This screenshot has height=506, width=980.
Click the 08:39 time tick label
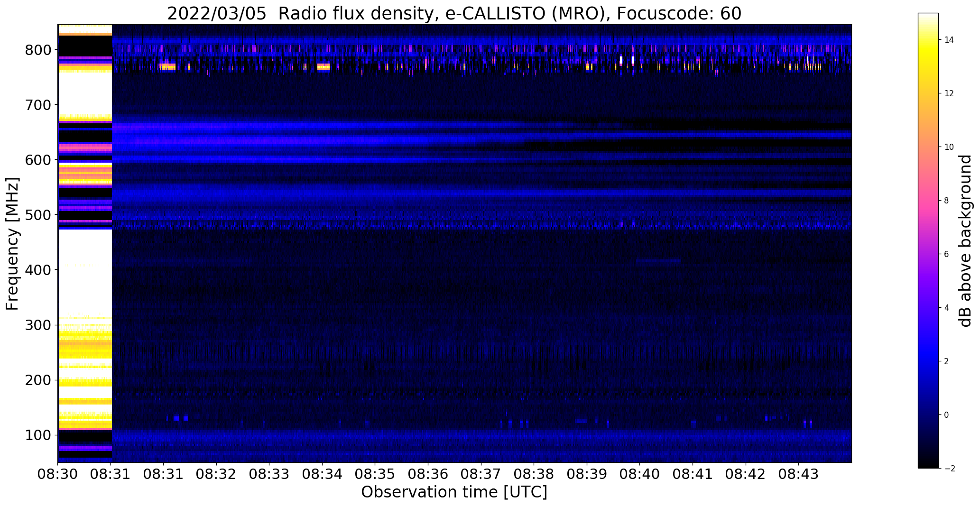[x=587, y=474]
